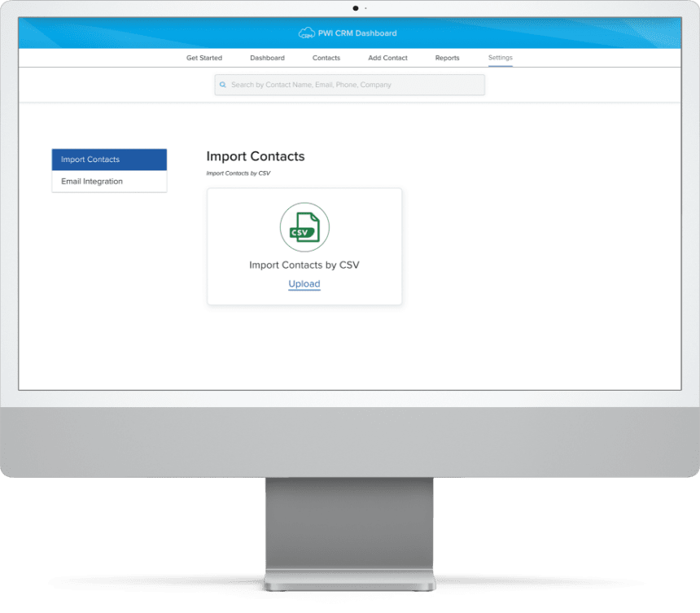Click the Upload link
Screen dimensions: 700x613
pos(304,284)
